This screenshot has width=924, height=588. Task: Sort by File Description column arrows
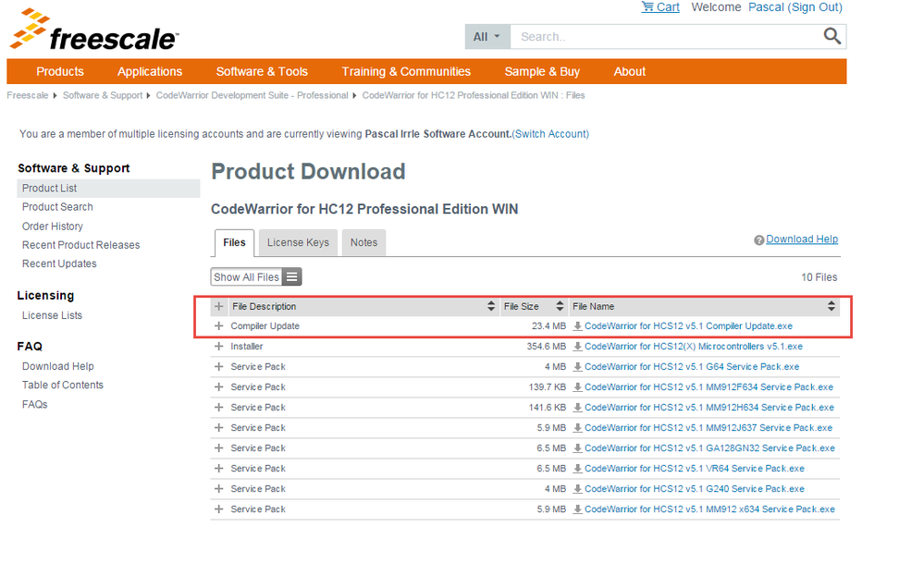point(491,306)
